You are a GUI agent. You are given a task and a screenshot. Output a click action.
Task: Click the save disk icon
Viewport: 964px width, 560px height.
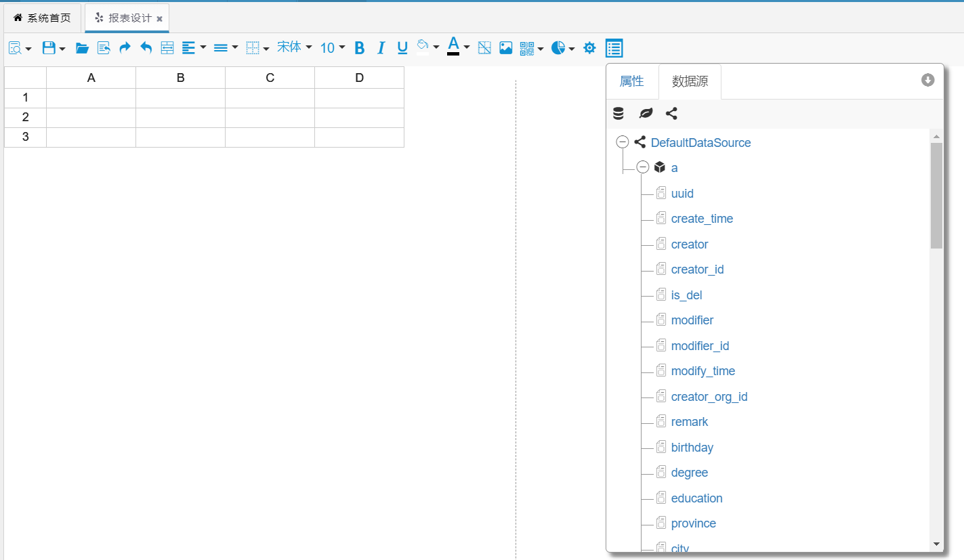click(x=49, y=48)
